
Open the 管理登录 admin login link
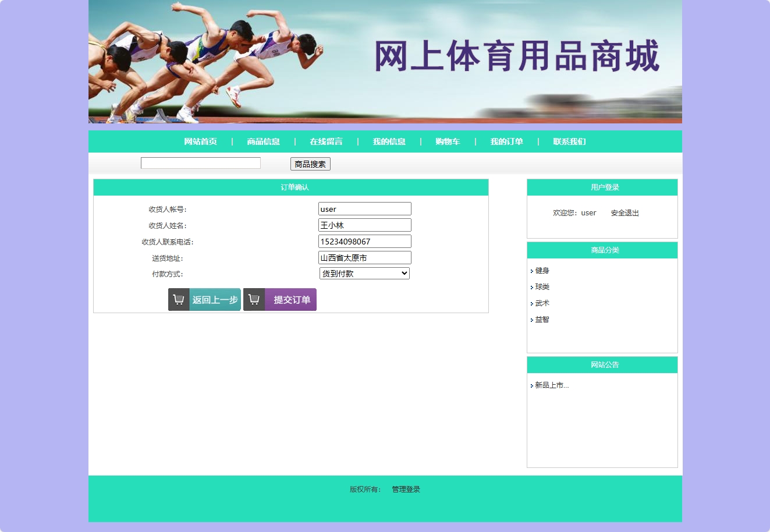click(405, 490)
